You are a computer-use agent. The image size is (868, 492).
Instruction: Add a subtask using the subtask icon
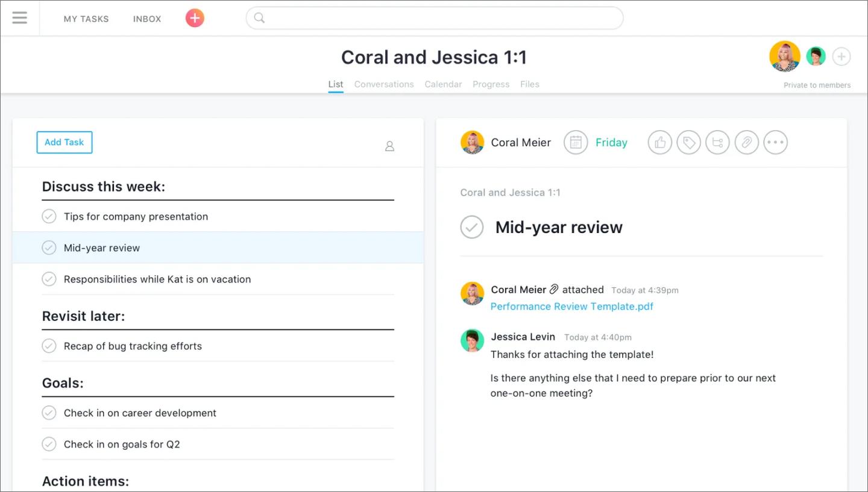[718, 143]
